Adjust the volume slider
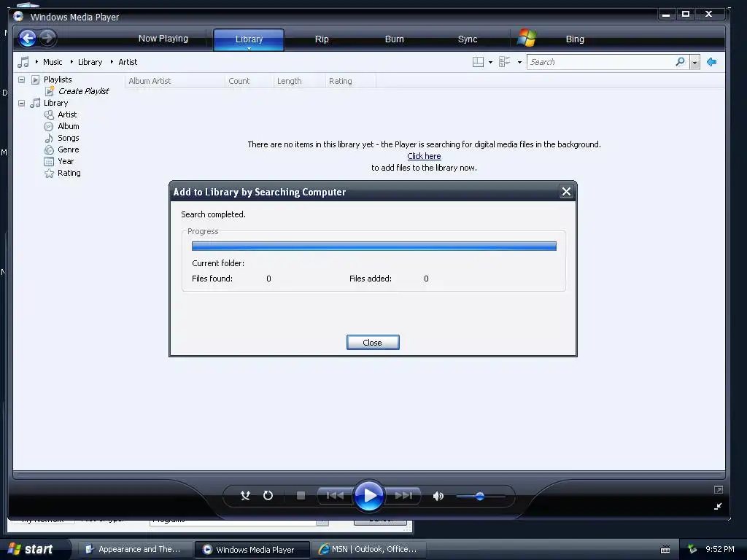 click(x=480, y=496)
